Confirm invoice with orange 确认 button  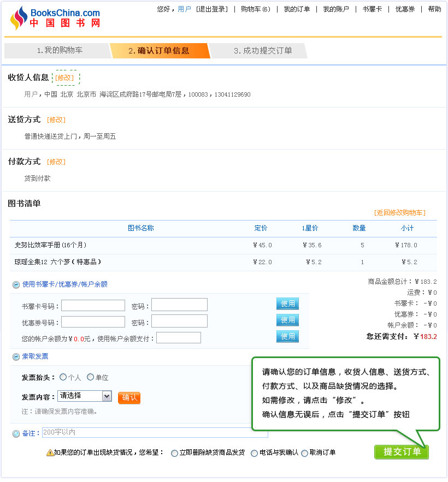click(129, 397)
